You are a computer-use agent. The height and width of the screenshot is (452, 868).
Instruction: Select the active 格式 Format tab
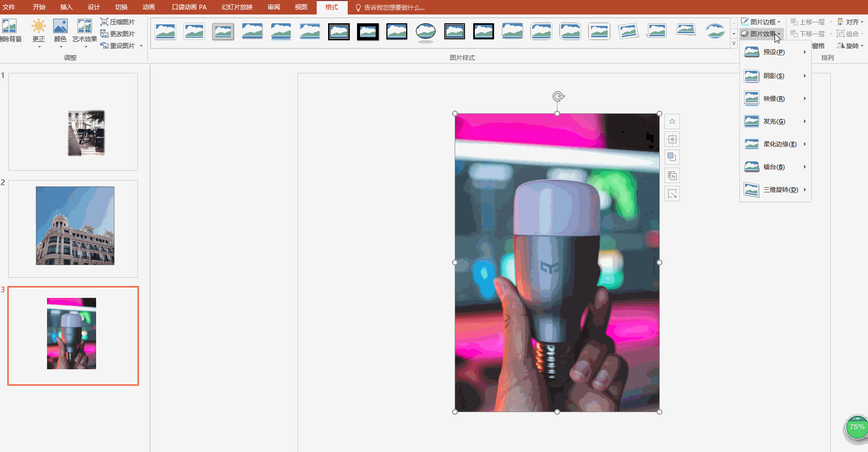tap(332, 7)
